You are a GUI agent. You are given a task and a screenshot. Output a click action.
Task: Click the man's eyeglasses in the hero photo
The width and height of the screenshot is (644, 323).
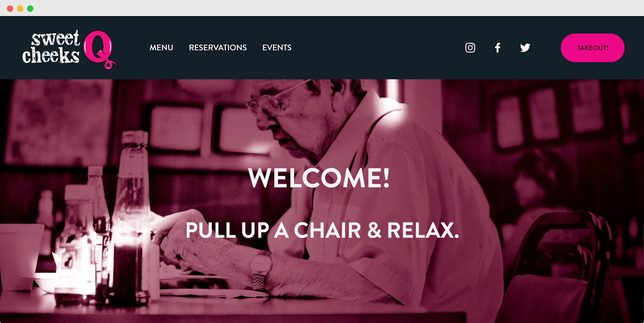pyautogui.click(x=274, y=97)
